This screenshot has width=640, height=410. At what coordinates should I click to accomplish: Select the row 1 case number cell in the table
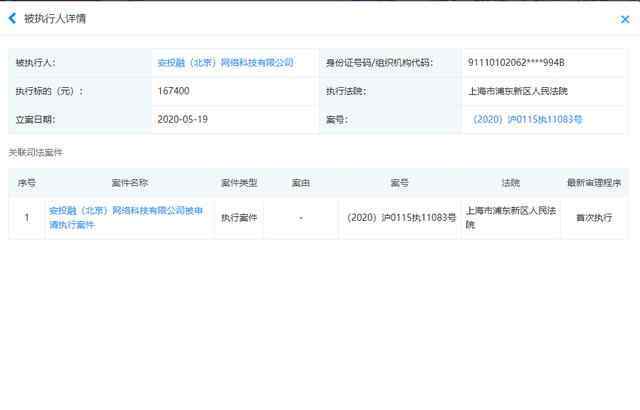(x=401, y=218)
